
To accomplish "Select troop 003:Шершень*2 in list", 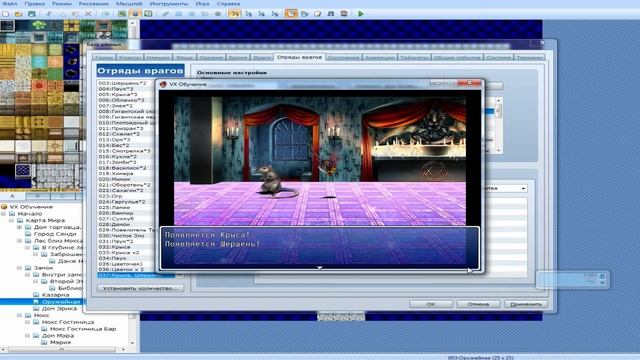I will pos(122,83).
